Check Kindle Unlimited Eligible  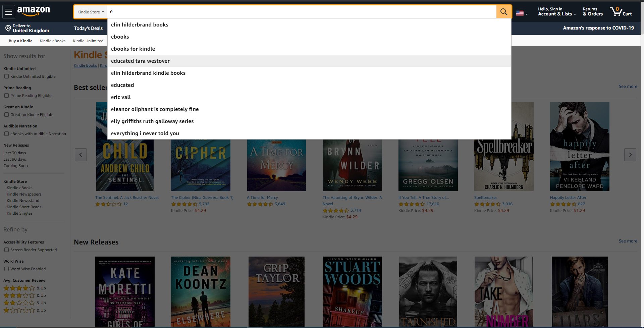point(6,76)
